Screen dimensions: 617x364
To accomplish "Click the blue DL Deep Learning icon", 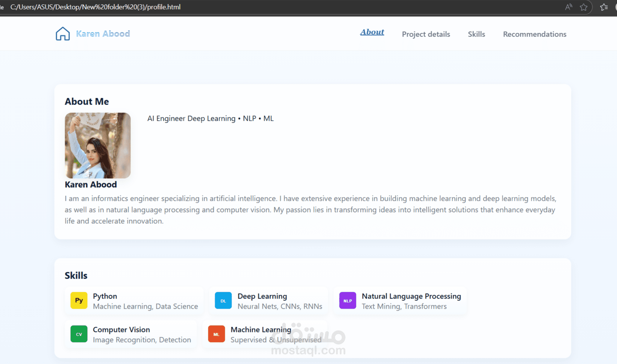I will pyautogui.click(x=223, y=300).
